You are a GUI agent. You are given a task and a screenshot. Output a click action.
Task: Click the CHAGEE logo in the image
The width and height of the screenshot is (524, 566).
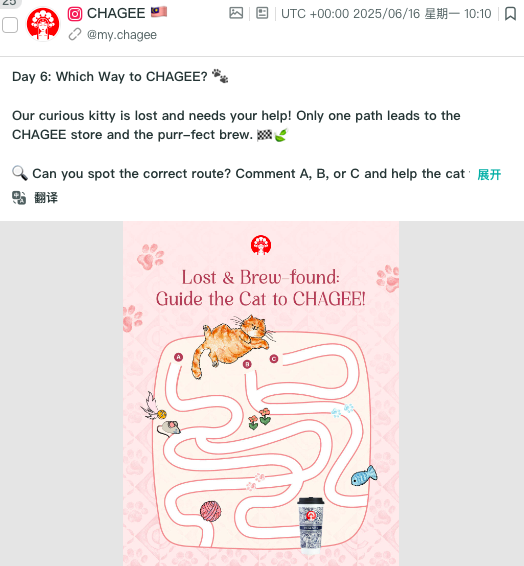coord(261,245)
